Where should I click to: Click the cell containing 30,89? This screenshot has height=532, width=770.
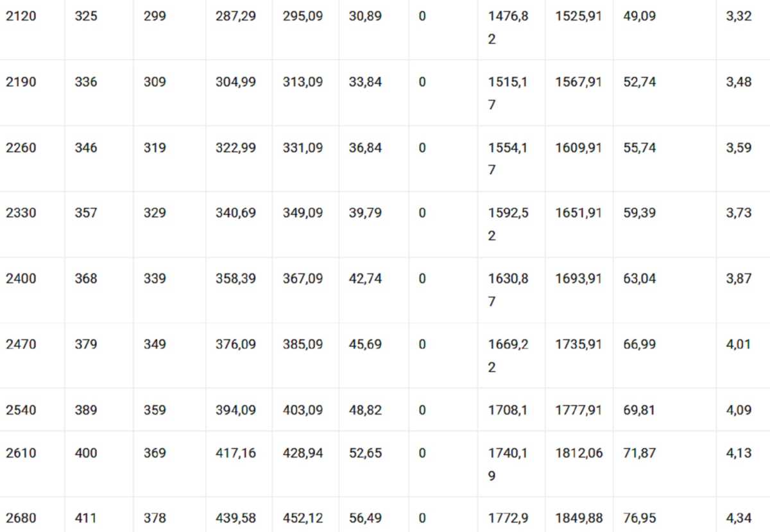click(x=375, y=30)
